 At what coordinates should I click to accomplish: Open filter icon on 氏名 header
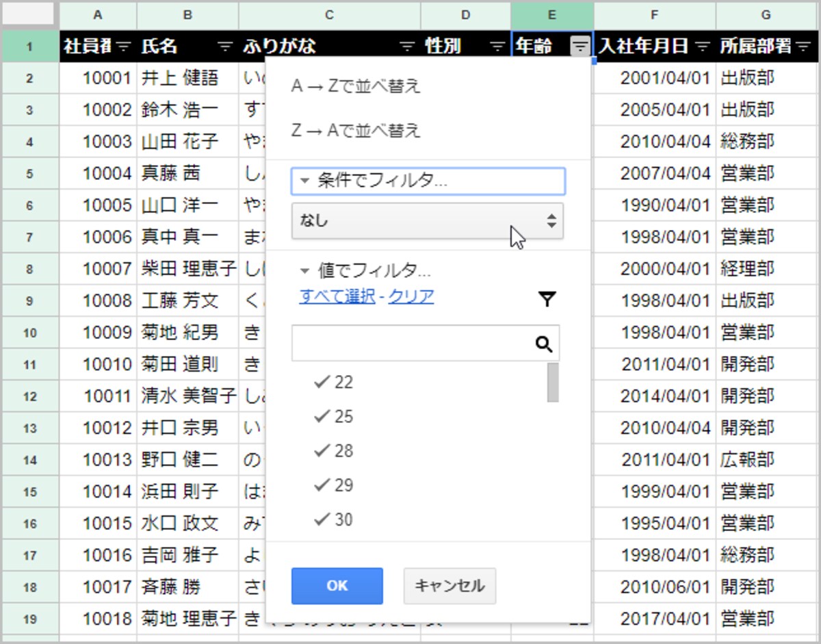pos(225,47)
